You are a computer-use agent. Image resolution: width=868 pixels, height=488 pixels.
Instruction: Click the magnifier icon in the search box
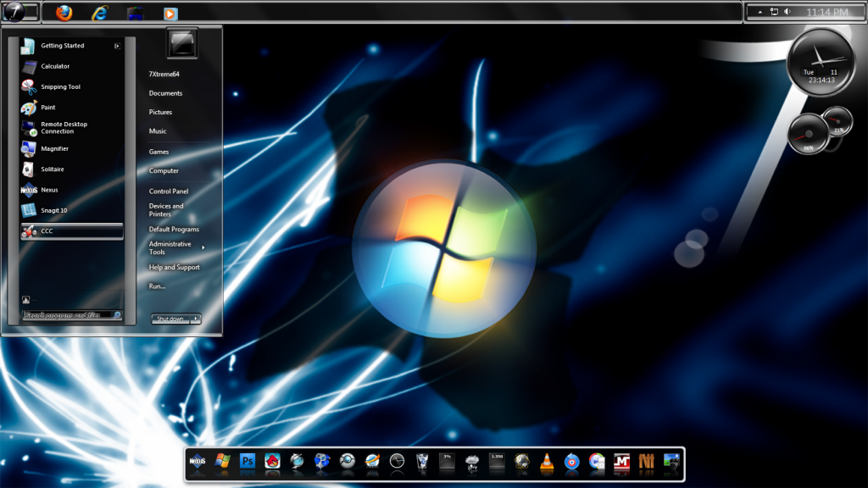click(117, 315)
